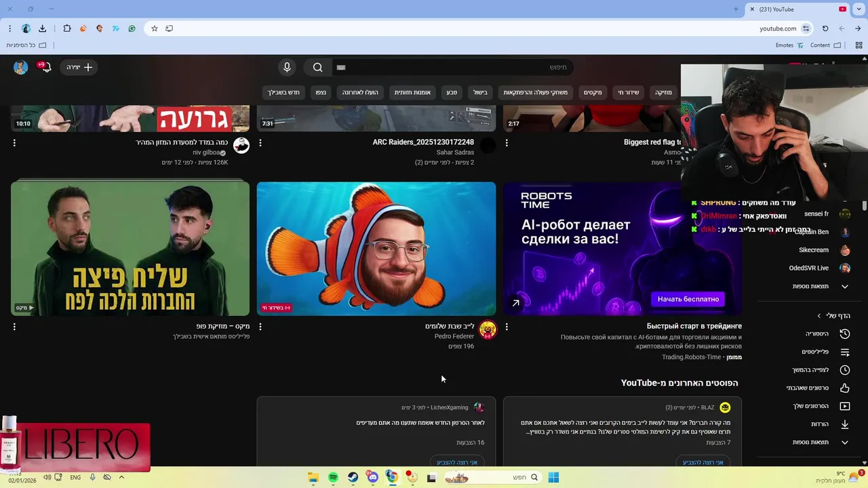Open Spotify from Windows taskbar
The image size is (868, 488).
(x=333, y=477)
